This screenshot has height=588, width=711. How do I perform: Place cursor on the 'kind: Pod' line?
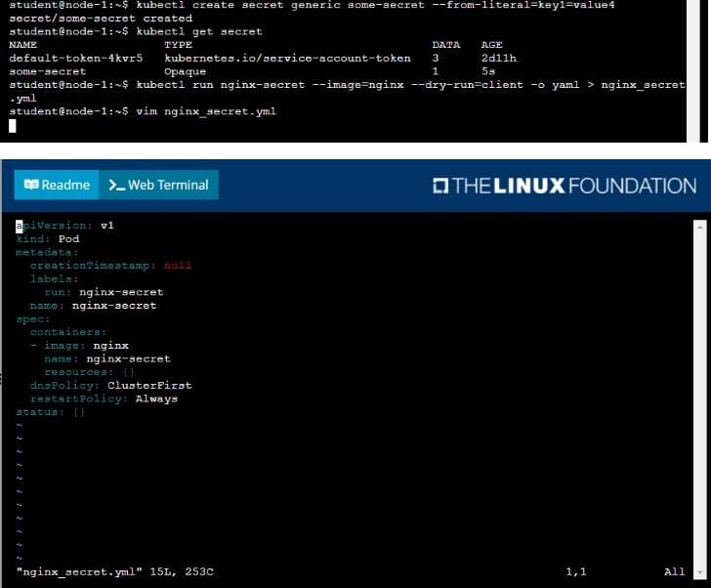click(49, 238)
